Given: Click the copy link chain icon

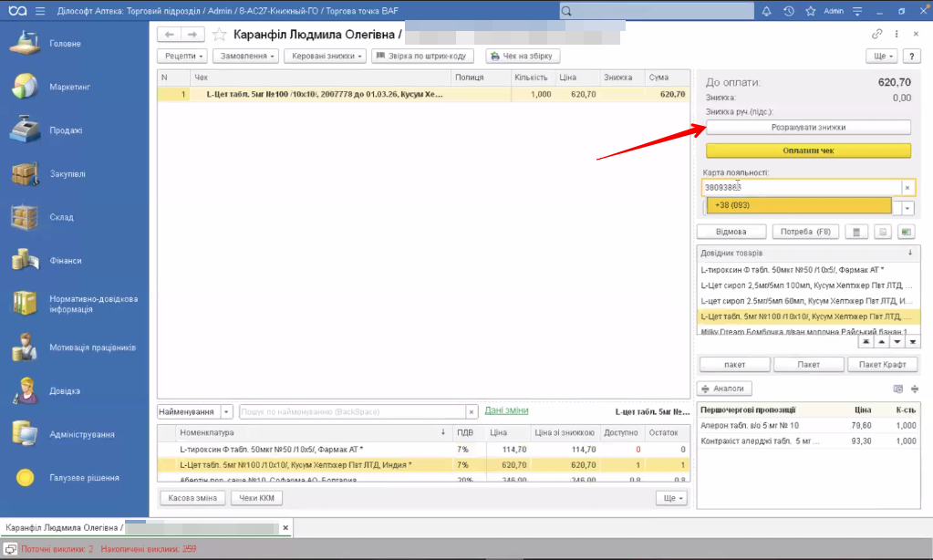Looking at the screenshot, I should [877, 34].
